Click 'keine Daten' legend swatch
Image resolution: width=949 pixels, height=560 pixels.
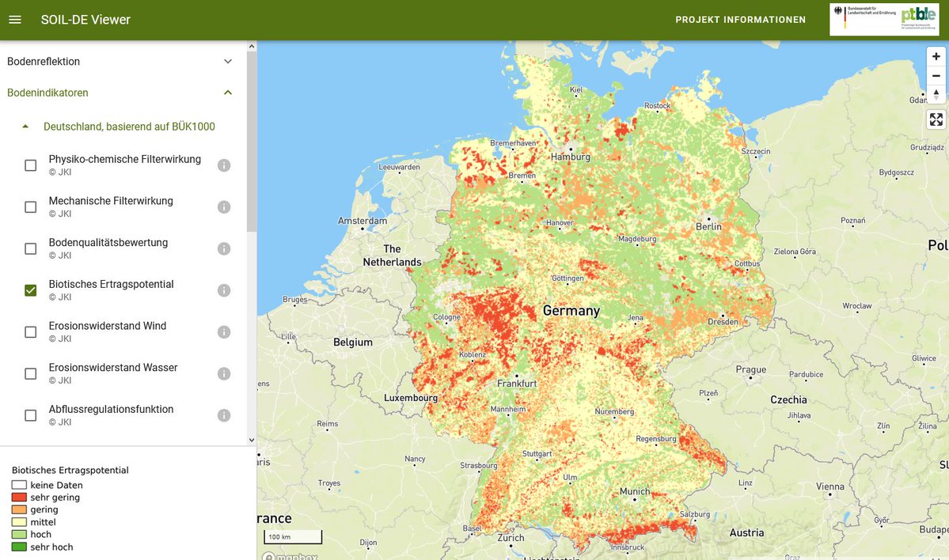point(19,485)
